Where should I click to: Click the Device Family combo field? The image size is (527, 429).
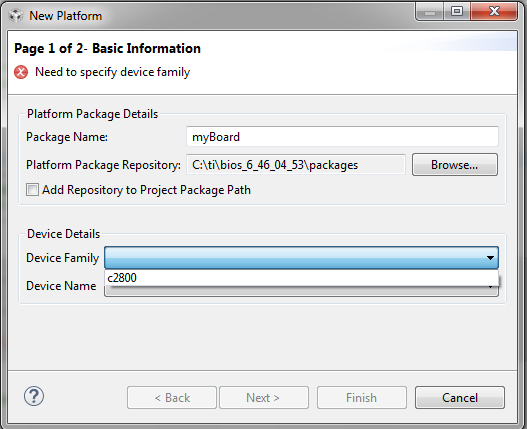coord(301,258)
